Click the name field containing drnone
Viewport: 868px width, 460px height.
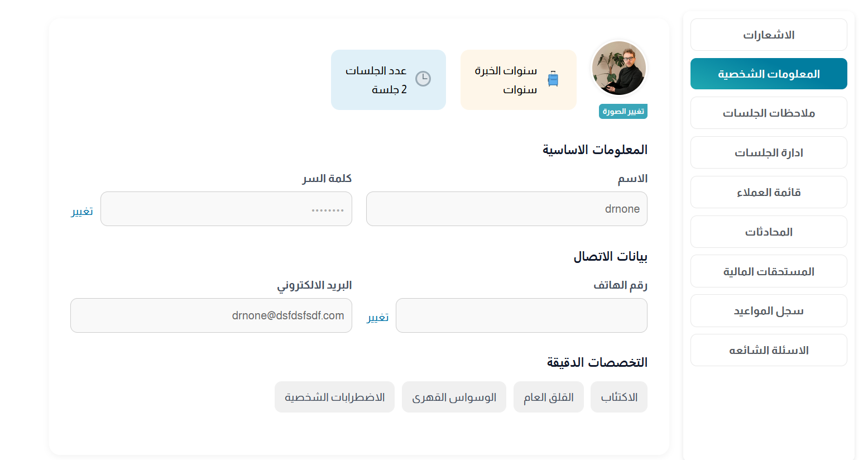click(x=506, y=209)
